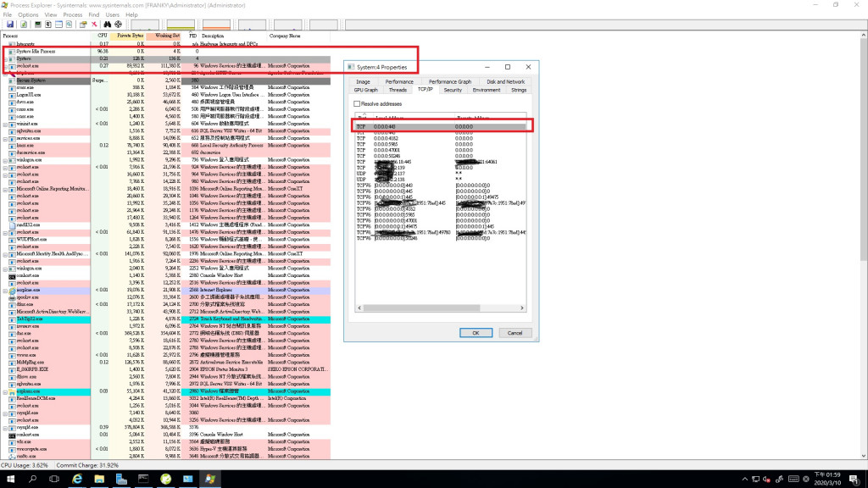Sort by the PID column header
Viewport: 868px width, 488px height.
click(x=191, y=36)
